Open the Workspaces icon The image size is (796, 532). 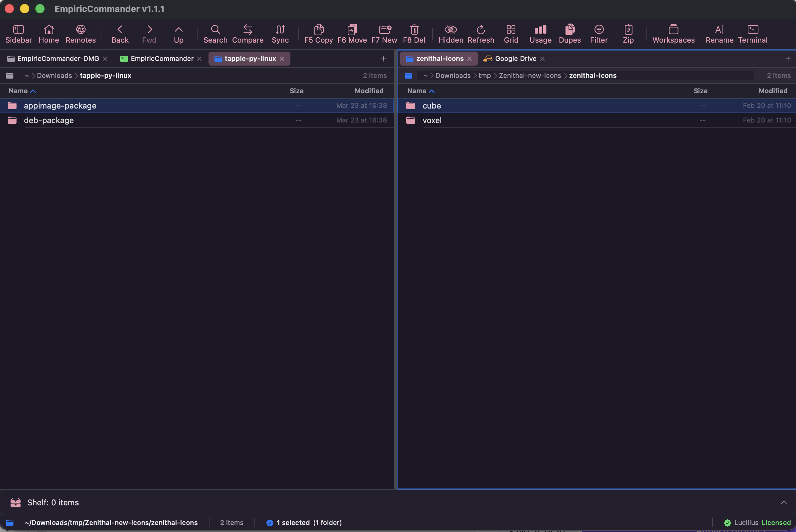pyautogui.click(x=673, y=34)
